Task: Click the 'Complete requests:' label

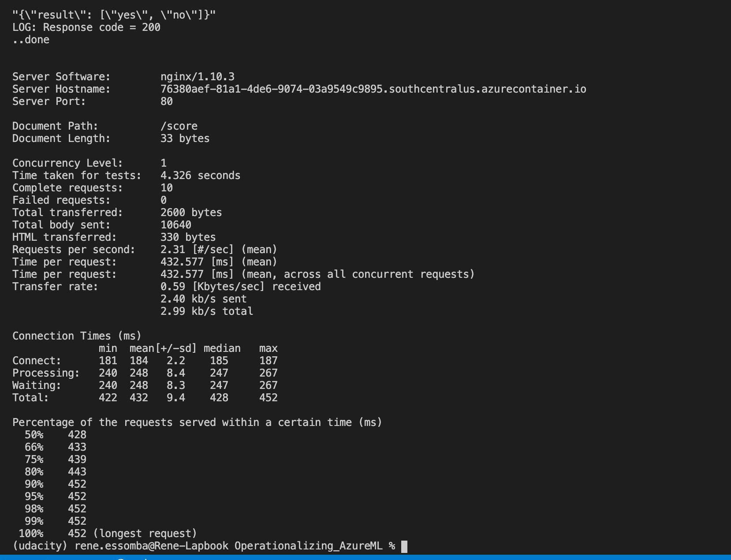Action: (67, 188)
